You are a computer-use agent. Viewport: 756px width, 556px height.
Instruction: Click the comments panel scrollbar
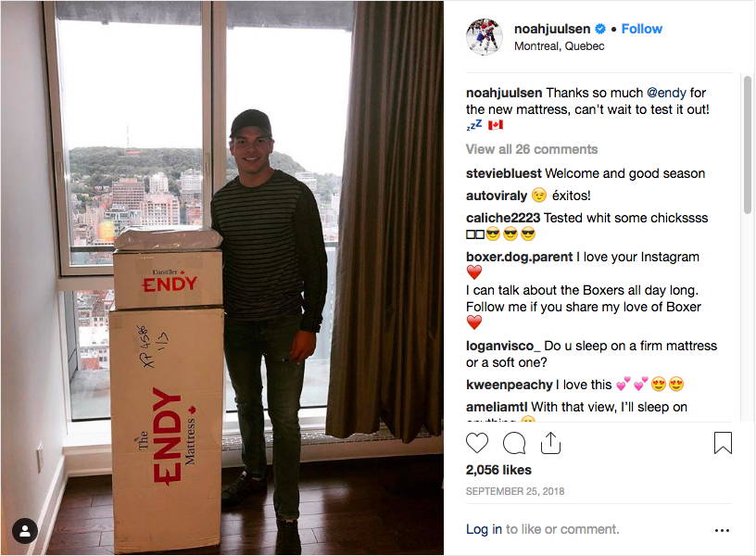tap(748, 145)
